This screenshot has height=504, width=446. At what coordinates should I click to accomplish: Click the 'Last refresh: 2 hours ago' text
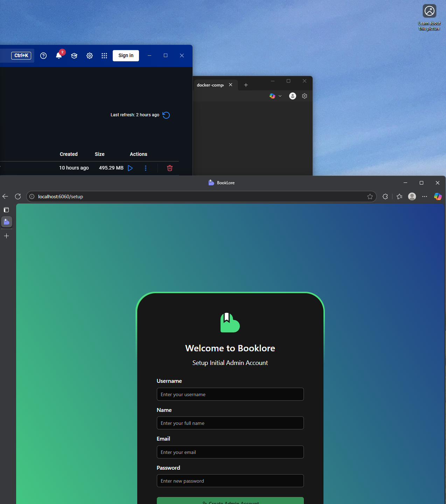pyautogui.click(x=135, y=115)
